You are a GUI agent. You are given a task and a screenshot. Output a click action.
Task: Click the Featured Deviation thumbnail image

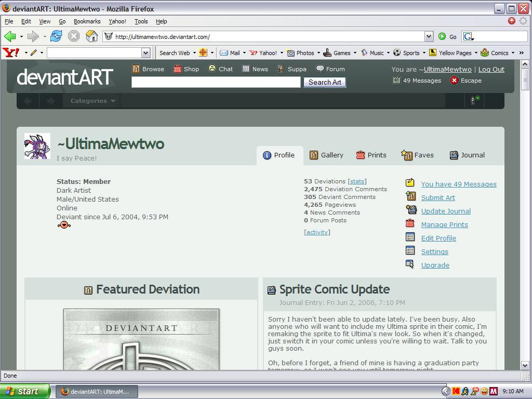point(141,339)
